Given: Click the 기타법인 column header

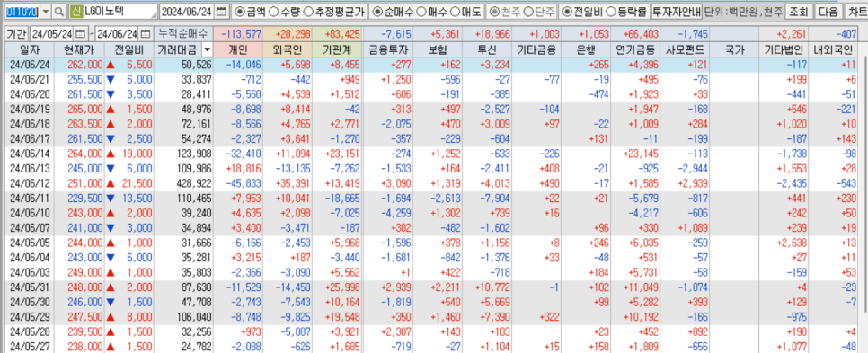Looking at the screenshot, I should [x=784, y=49].
